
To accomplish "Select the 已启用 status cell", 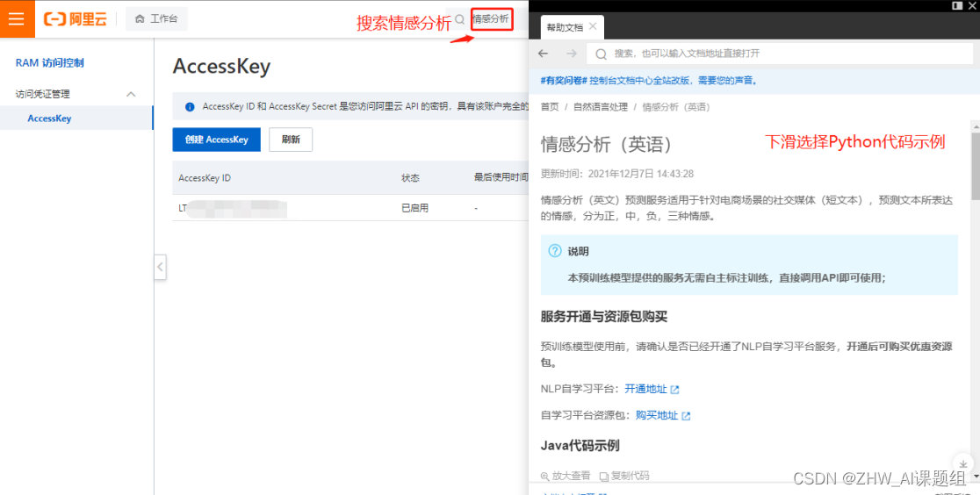I will pyautogui.click(x=415, y=208).
